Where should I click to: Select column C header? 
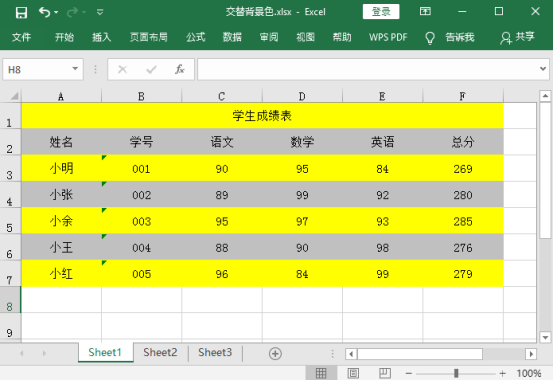click(x=222, y=96)
